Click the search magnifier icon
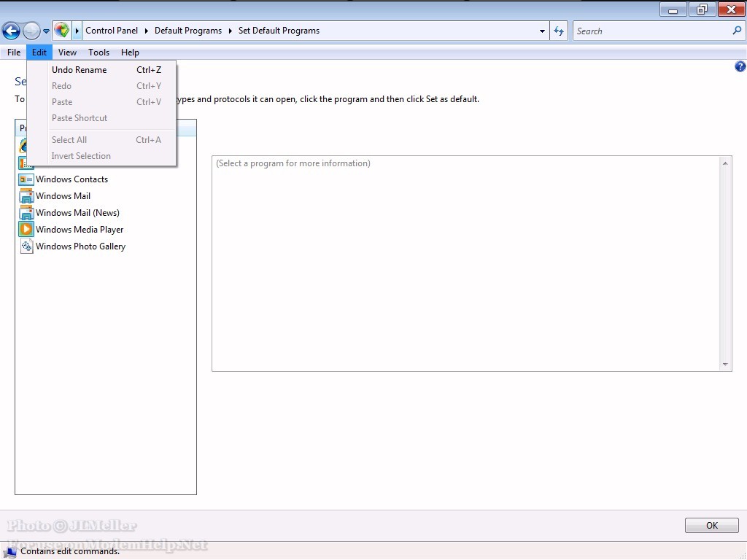 pos(737,31)
